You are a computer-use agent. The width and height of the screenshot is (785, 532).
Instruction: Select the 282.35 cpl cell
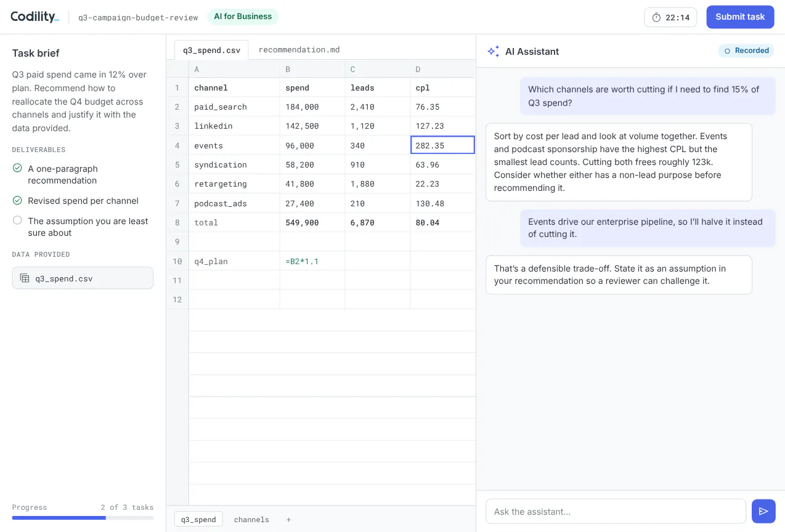[x=442, y=145]
